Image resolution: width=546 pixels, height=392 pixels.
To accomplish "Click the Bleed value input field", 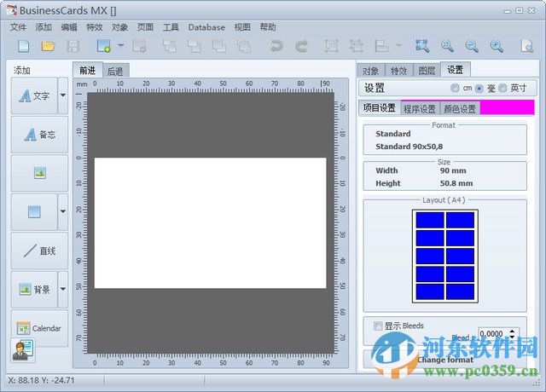I will [x=493, y=334].
